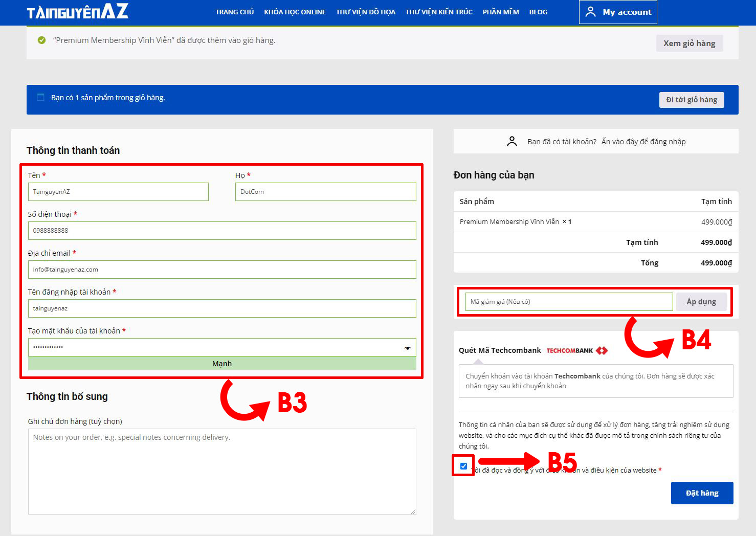Click the person icon beside login prompt
The height and width of the screenshot is (536, 756).
click(x=512, y=142)
